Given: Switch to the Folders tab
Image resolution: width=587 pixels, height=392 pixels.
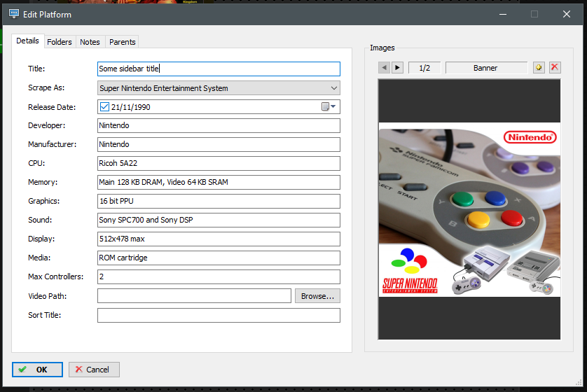Looking at the screenshot, I should 60,42.
